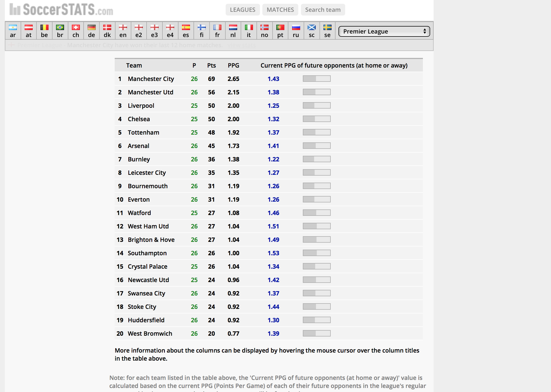Click the faded 'view stats' link

pyautogui.click(x=241, y=45)
